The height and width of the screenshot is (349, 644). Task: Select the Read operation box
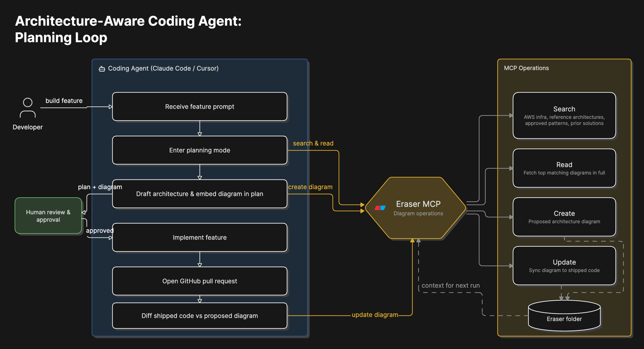(564, 168)
